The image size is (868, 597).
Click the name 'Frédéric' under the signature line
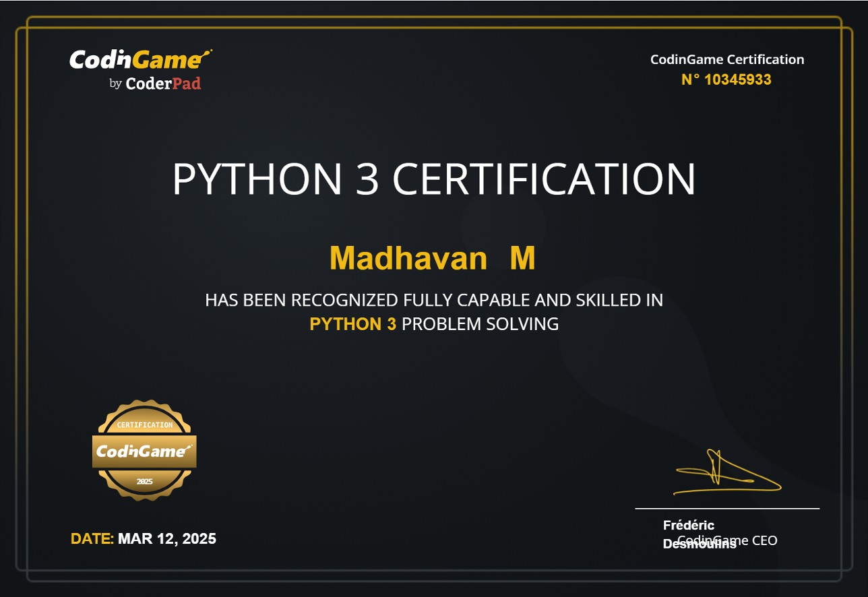tap(689, 526)
